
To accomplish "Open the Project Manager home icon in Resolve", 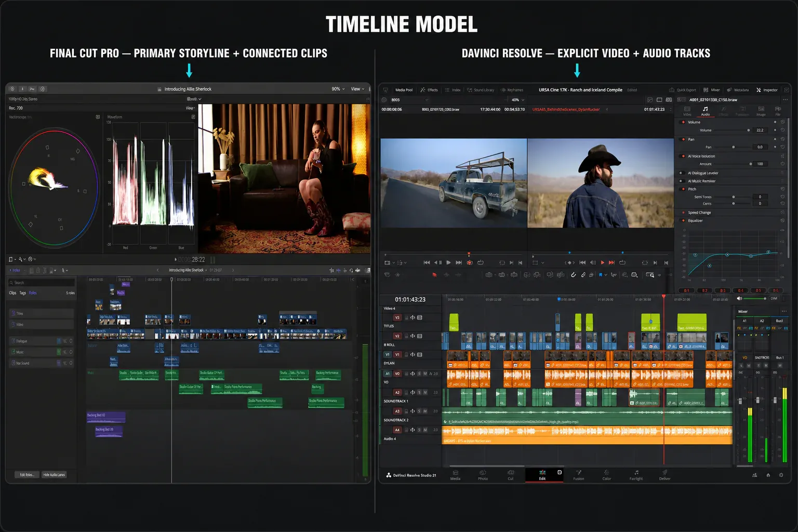I will pos(768,475).
